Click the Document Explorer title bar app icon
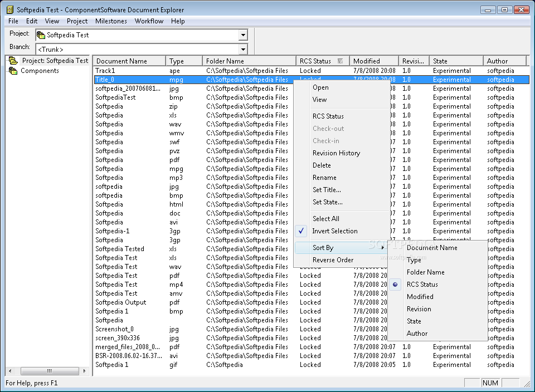This screenshot has height=392, width=535. [10, 9]
